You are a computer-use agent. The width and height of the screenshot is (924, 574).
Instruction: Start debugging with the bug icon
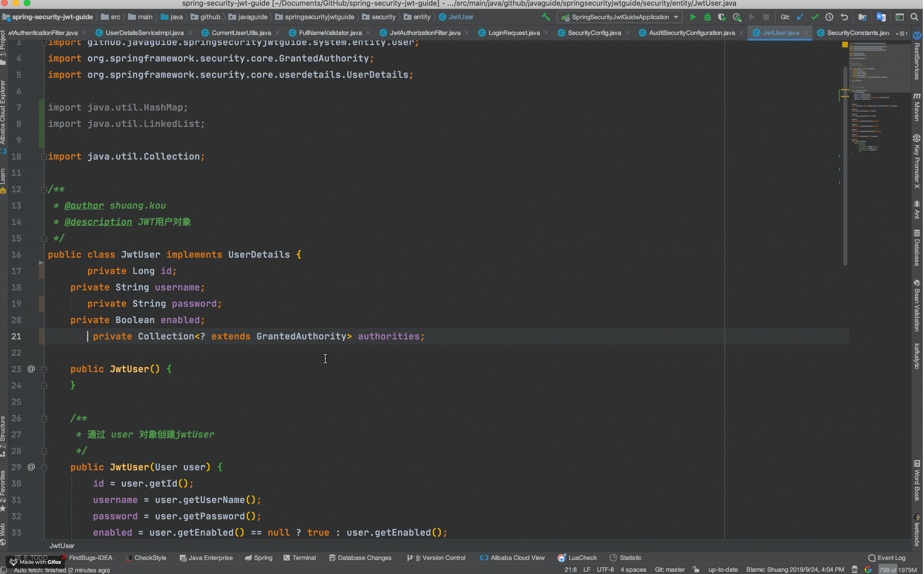pos(707,17)
